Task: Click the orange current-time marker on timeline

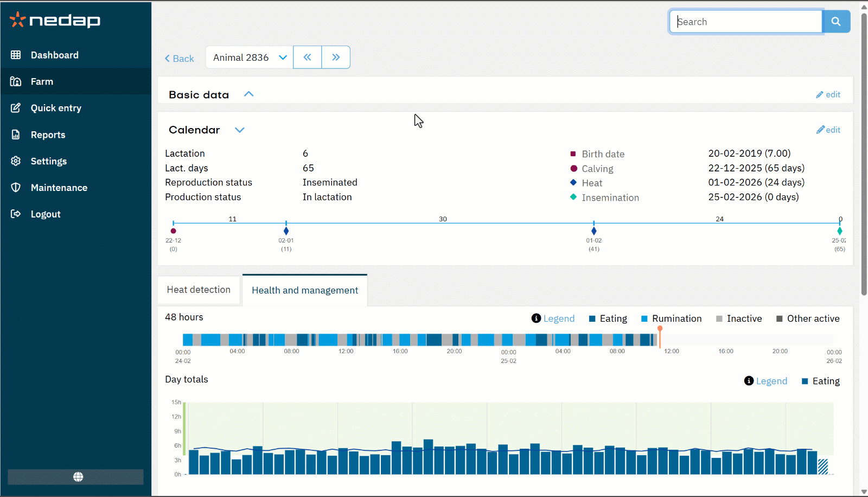Action: coord(660,329)
